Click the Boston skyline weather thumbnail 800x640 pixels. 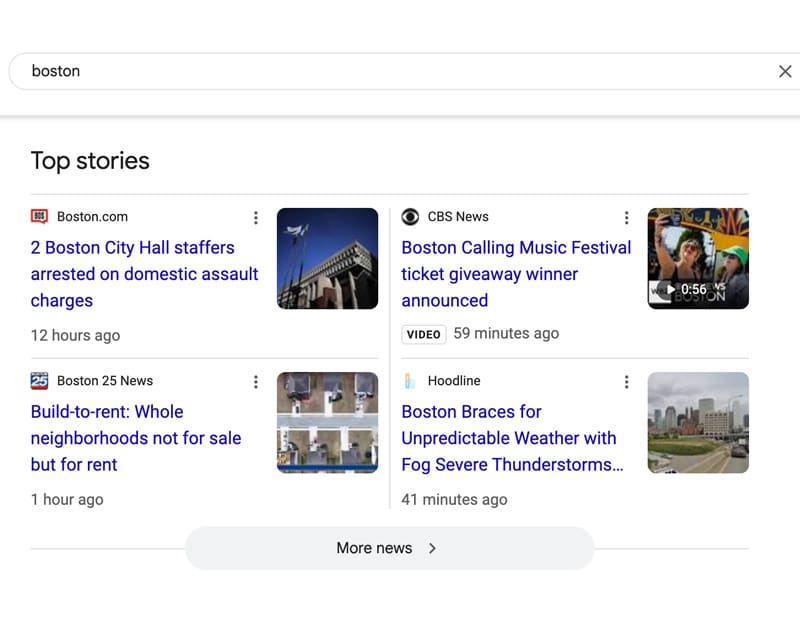(698, 423)
